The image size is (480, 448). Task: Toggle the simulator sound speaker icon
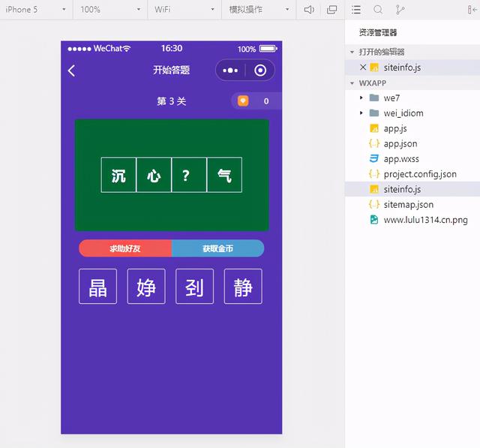(309, 10)
